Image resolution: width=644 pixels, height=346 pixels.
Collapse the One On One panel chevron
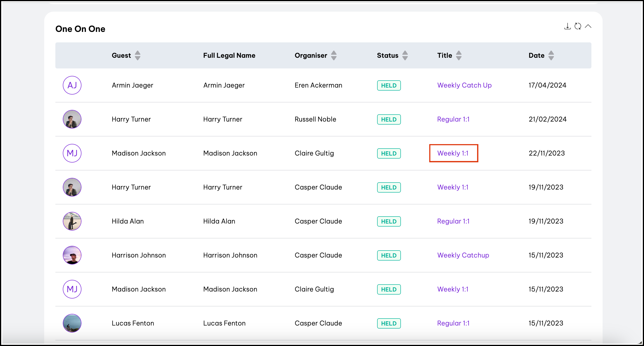click(x=588, y=26)
